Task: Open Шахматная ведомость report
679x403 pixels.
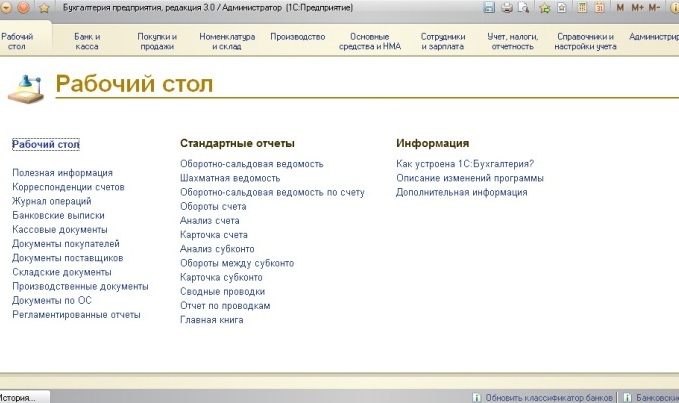Action: coord(230,178)
